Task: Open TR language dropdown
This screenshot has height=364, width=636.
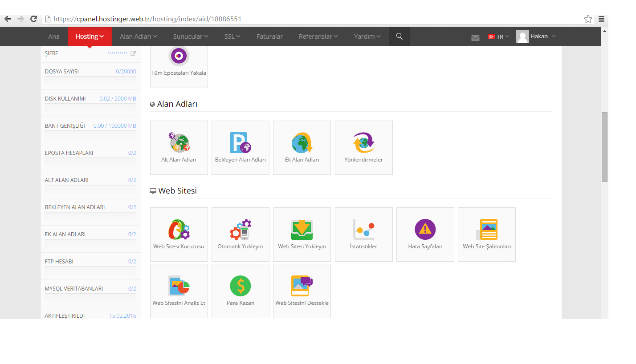Action: 499,37
